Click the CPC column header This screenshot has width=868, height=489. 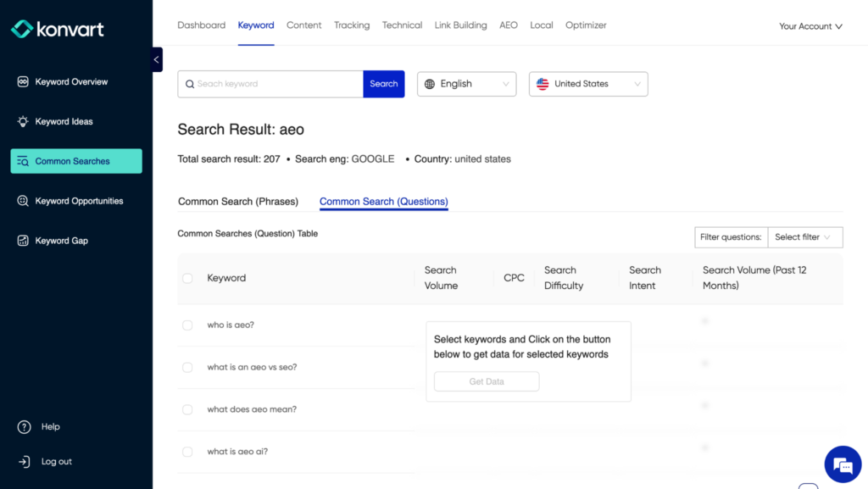[514, 278]
